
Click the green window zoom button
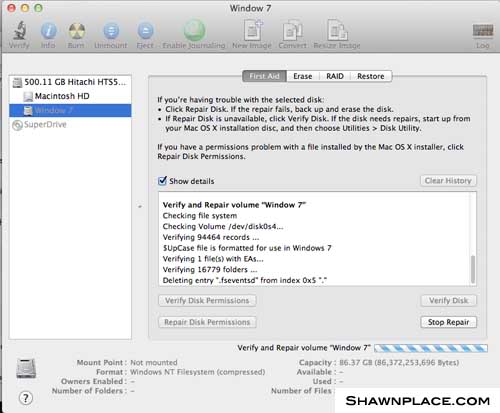(x=38, y=8)
